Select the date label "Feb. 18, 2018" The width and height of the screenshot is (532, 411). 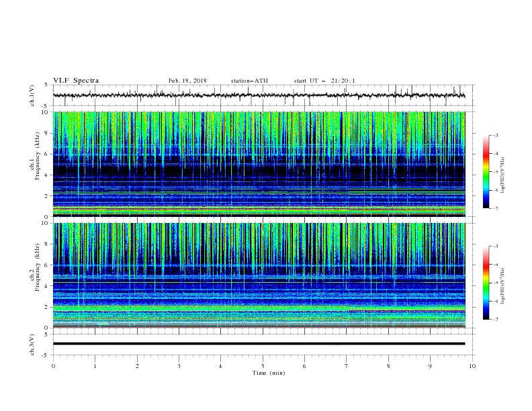[x=187, y=81]
